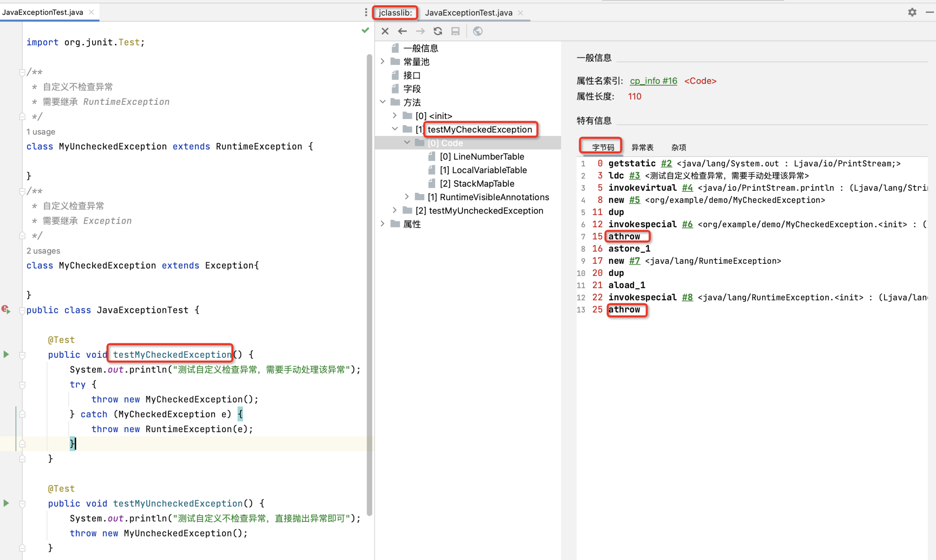Expand the [2] testMyUncheckedException node
The width and height of the screenshot is (936, 560).
[x=395, y=210]
